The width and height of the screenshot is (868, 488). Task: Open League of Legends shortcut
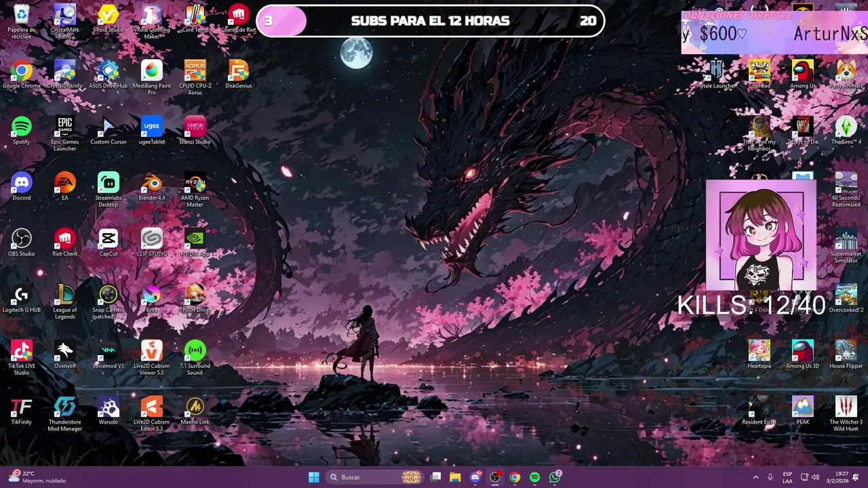pyautogui.click(x=65, y=295)
